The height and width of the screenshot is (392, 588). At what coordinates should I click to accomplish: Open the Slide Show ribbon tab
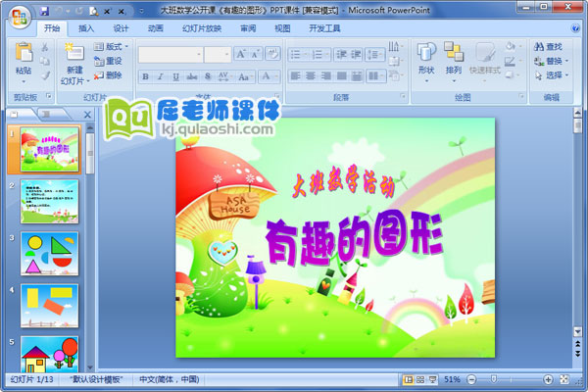(202, 28)
